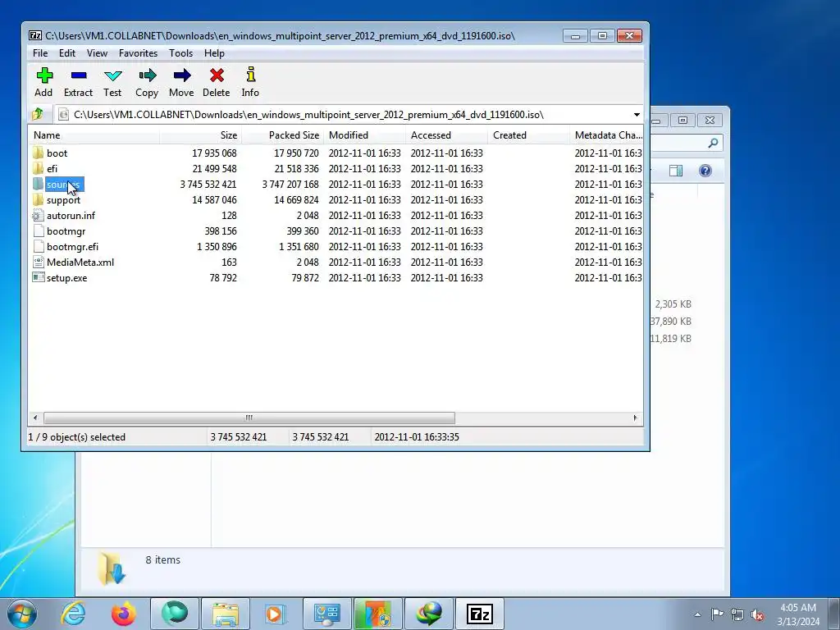Select the sources folder row
The width and height of the screenshot is (840, 630).
tap(336, 185)
